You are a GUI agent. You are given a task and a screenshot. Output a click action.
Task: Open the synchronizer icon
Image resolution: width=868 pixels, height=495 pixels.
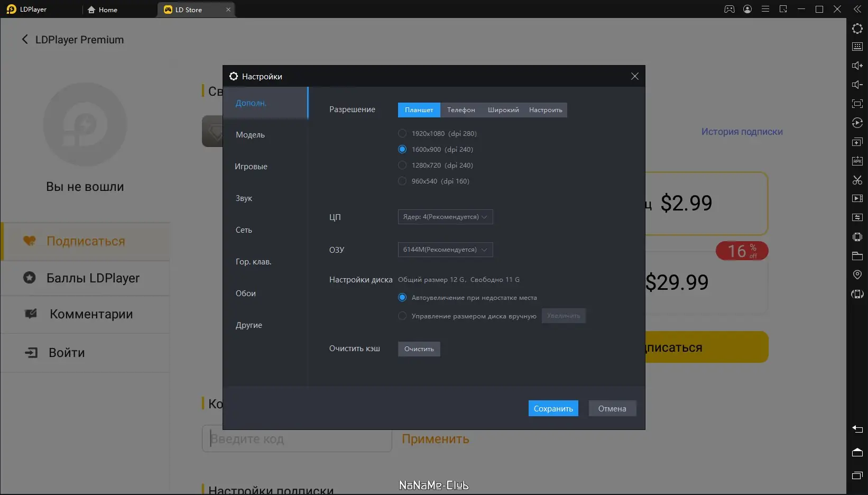tap(857, 217)
